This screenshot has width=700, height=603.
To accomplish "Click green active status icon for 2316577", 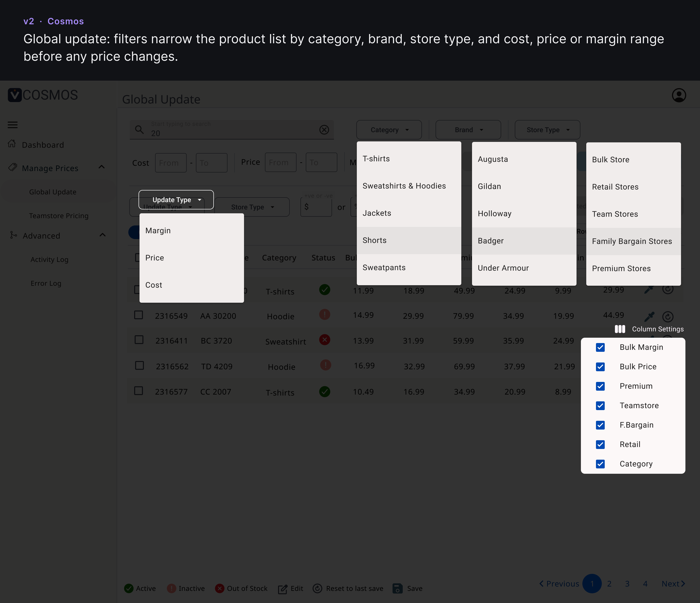I will [x=325, y=392].
